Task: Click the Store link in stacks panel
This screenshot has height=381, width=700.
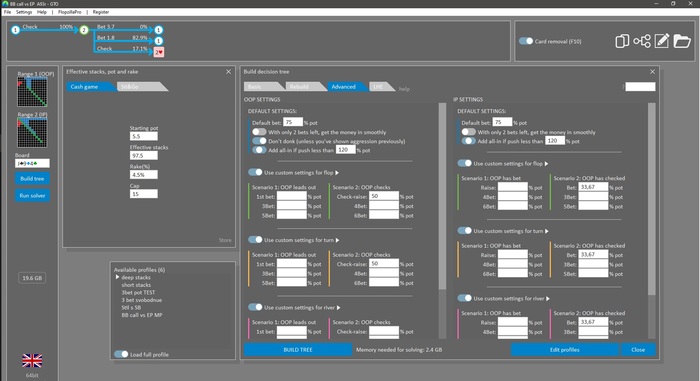Action: (x=225, y=240)
